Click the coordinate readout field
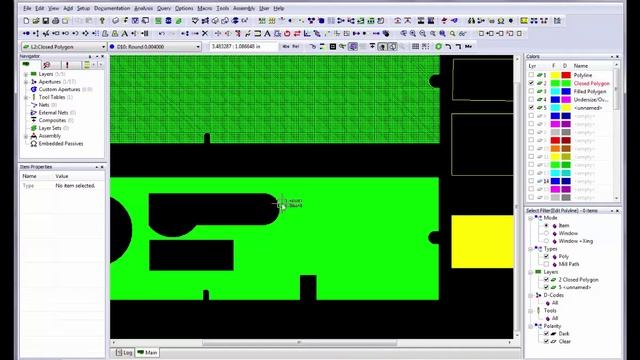Screen dimensions: 640x360 243,47
